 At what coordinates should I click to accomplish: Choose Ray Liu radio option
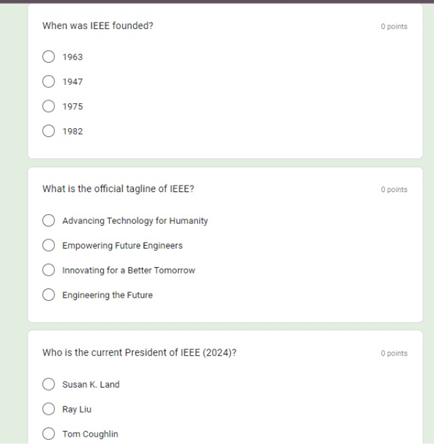coord(49,409)
